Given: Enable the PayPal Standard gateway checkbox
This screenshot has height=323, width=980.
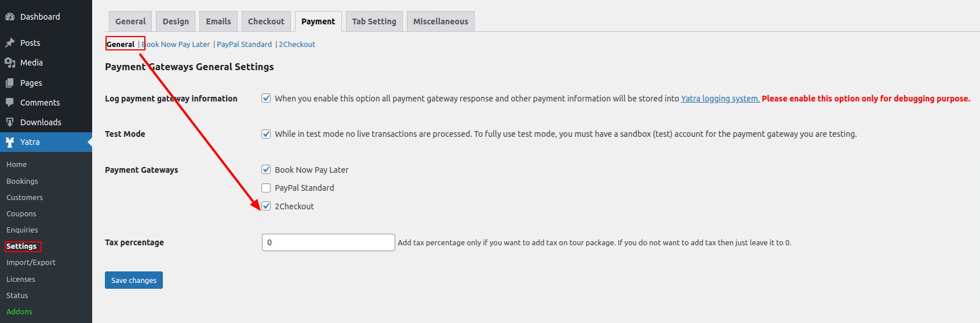Looking at the screenshot, I should tap(266, 188).
